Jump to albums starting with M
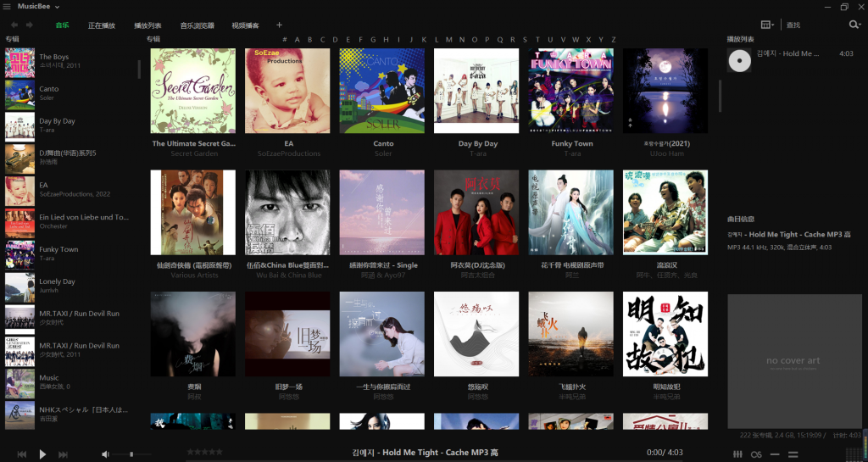The height and width of the screenshot is (462, 868). [x=449, y=40]
